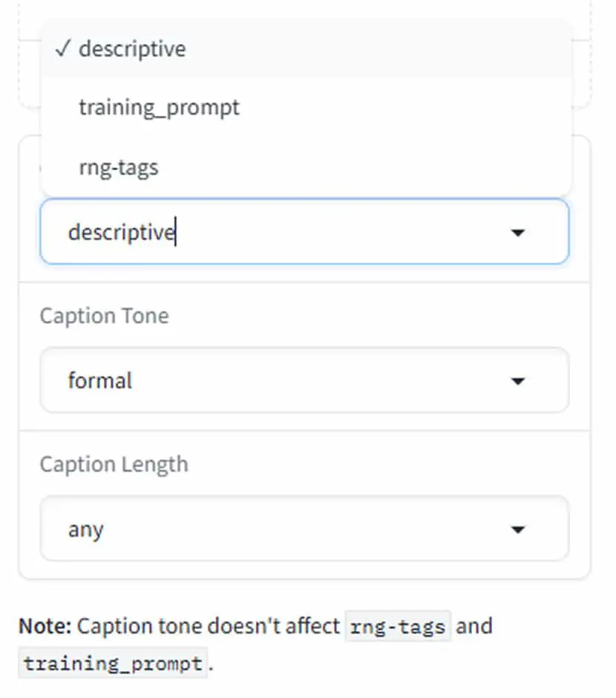The width and height of the screenshot is (616, 698).
Task: Click the arrow icon in Caption Tone box
Action: tap(518, 381)
